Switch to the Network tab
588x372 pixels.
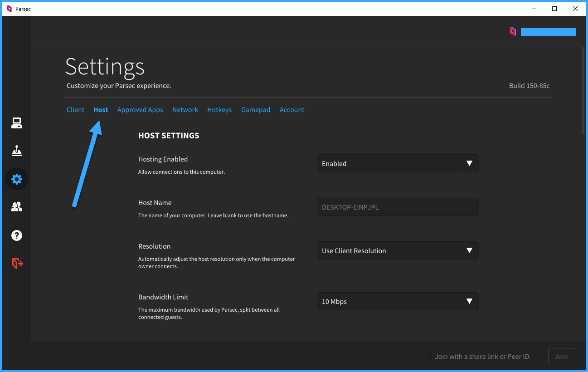click(x=185, y=110)
